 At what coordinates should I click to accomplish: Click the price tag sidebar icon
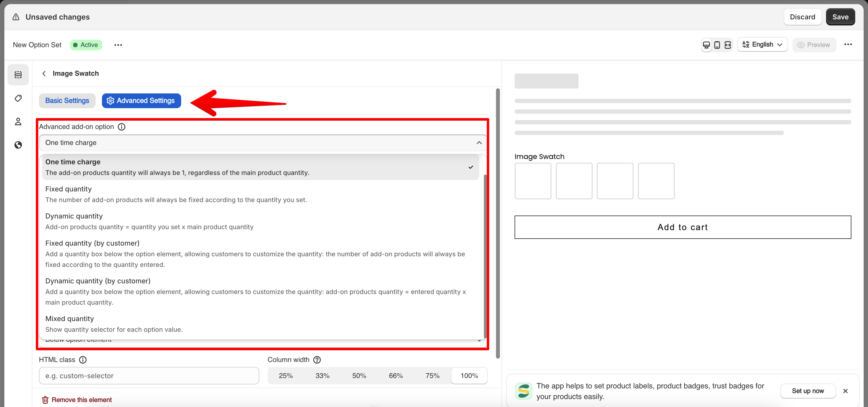pyautogui.click(x=18, y=98)
